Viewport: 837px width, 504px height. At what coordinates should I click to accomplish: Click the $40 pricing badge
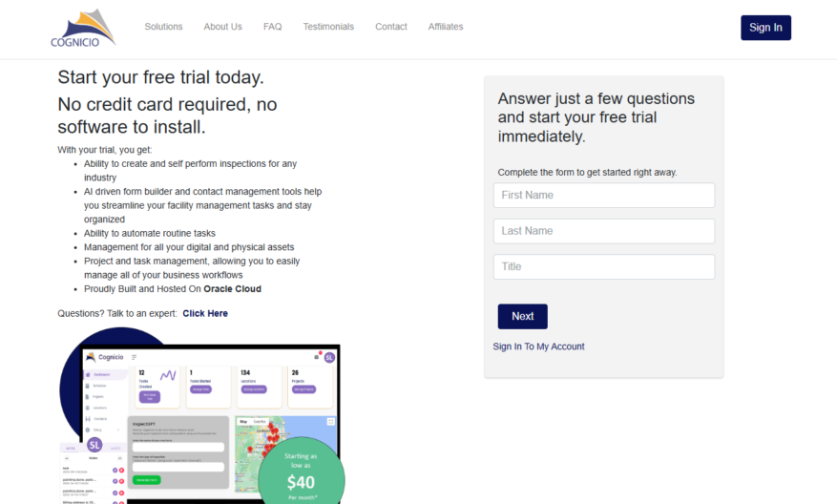click(x=301, y=472)
